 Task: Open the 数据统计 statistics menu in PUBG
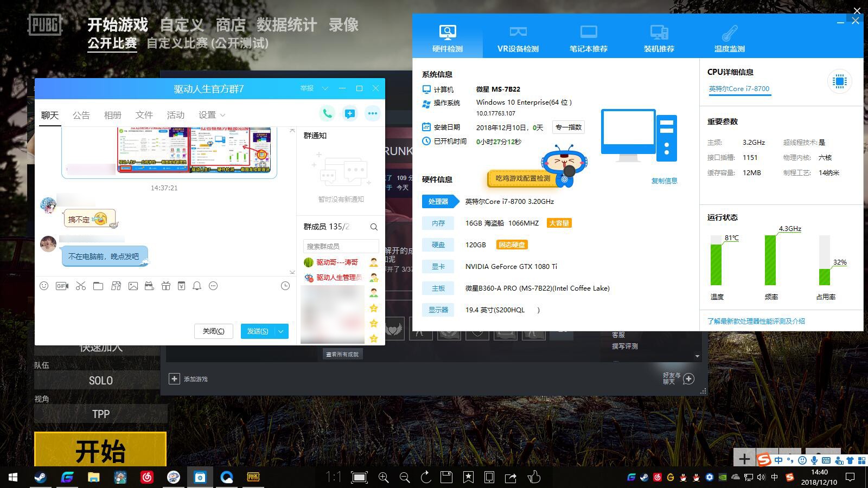pos(286,25)
